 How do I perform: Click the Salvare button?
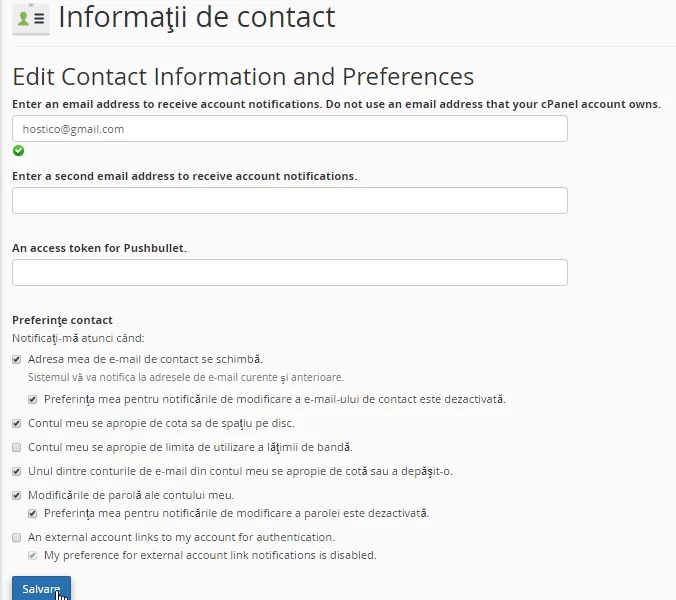(x=41, y=588)
